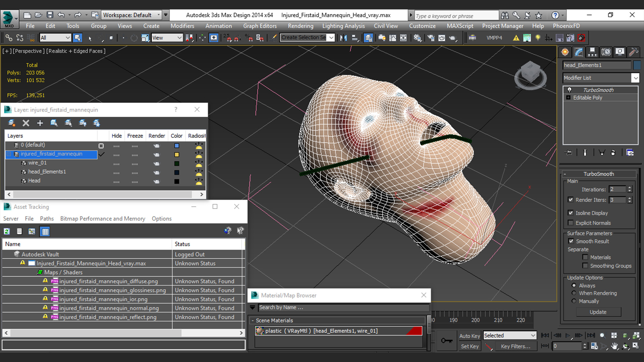Refresh the Asset Tracking list
The height and width of the screenshot is (362, 644).
pyautogui.click(x=7, y=231)
